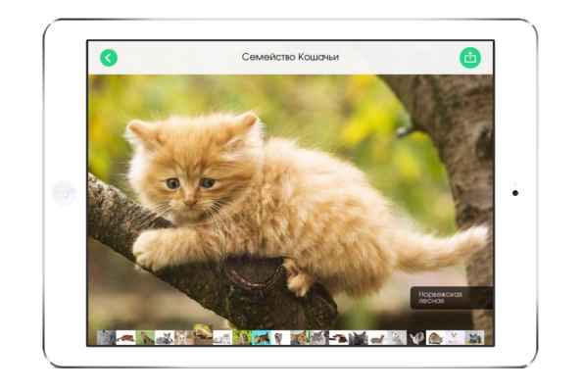The width and height of the screenshot is (583, 392).
Task: Open the last thumbnail in the strip
Action: click(x=474, y=338)
